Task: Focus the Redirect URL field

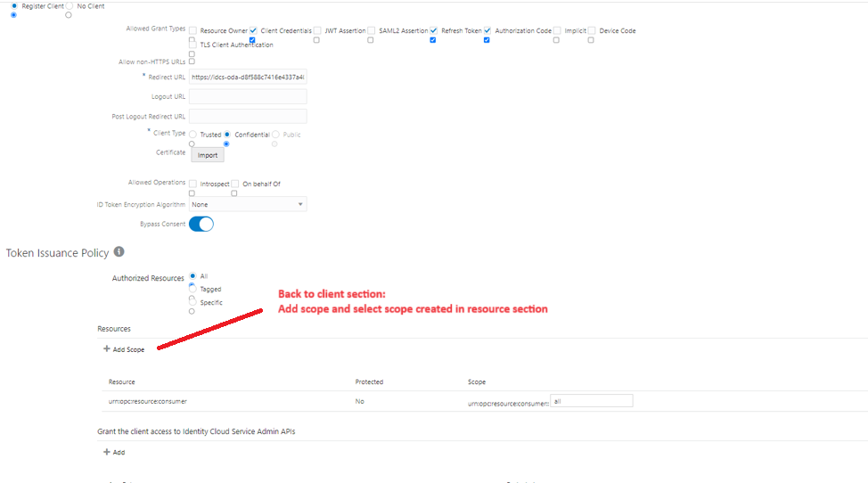Action: coord(248,77)
